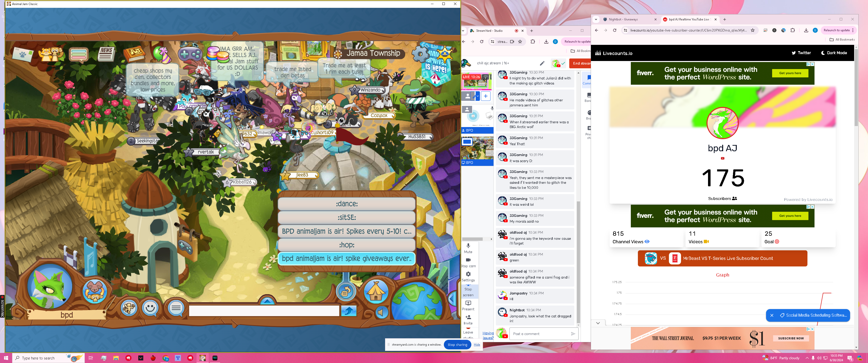Open the 'Having issues?' link
The image size is (868, 363).
(x=488, y=335)
